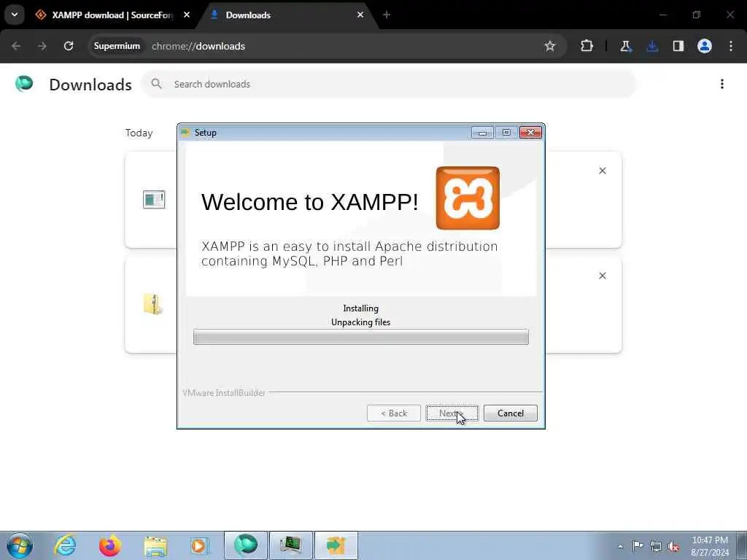
Task: Open the user profile avatar
Action: coord(705,46)
